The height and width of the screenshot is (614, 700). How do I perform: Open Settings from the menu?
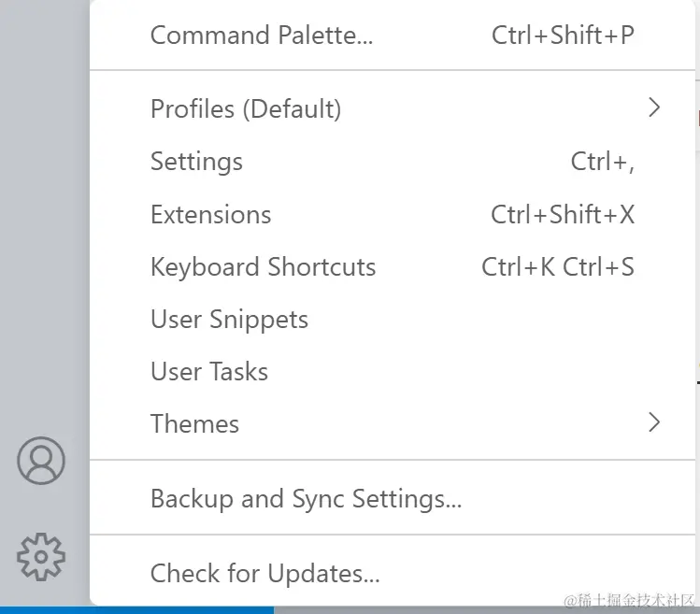pyautogui.click(x=196, y=162)
